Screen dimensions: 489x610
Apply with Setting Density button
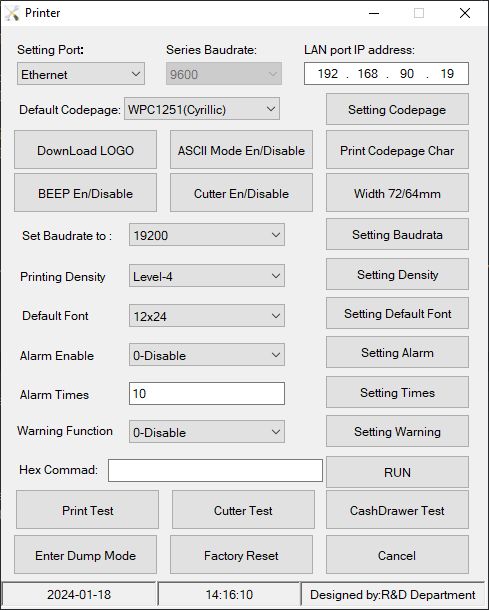[x=397, y=275]
